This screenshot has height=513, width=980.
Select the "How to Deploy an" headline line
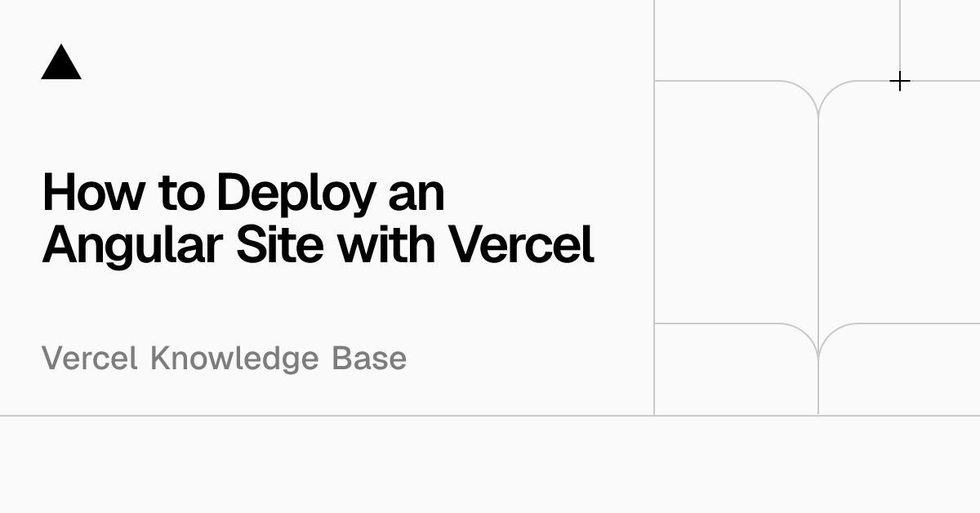click(x=243, y=193)
